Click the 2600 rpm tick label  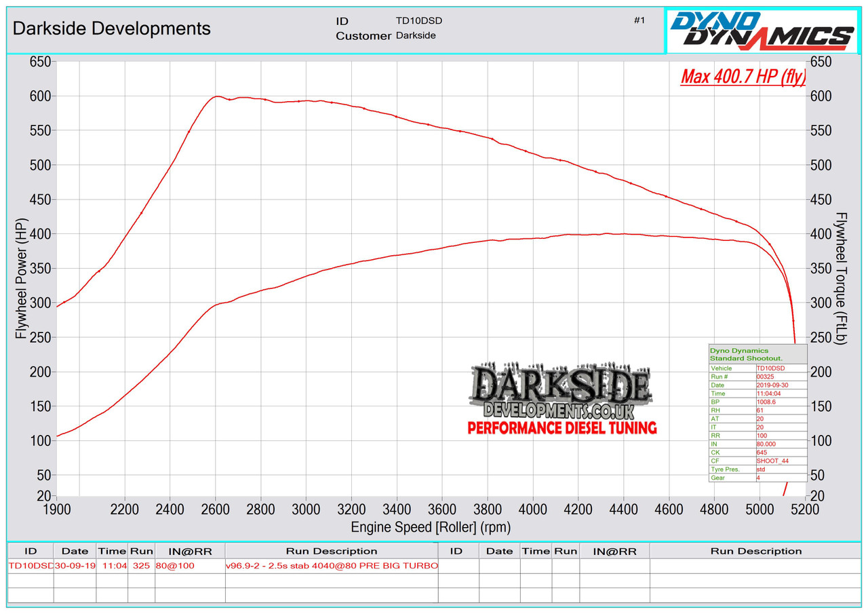pos(216,508)
